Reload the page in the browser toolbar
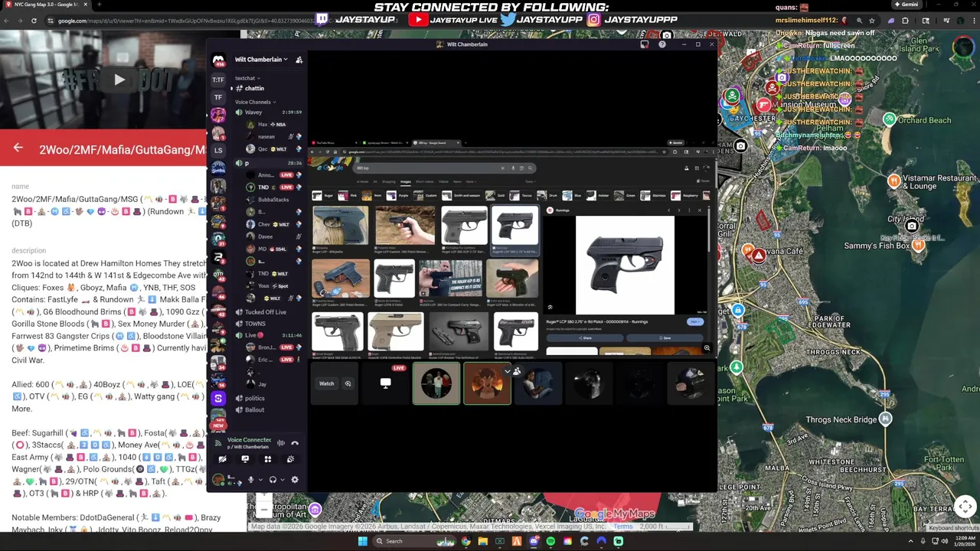Viewport: 980px width, 551px height. (x=34, y=21)
